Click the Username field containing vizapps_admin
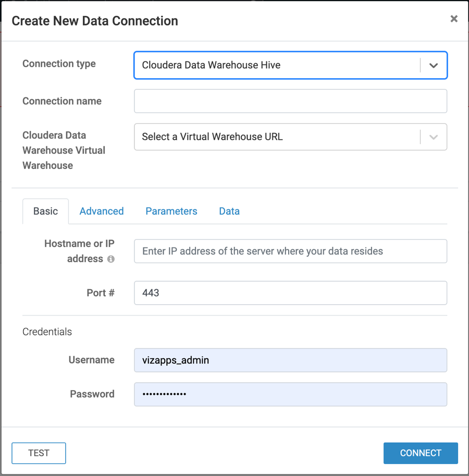The height and width of the screenshot is (476, 469). pyautogui.click(x=290, y=360)
